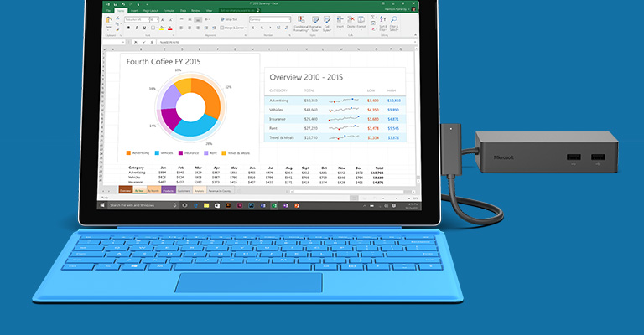Click the formula bar Enter checkmark
Viewport: 644px width, 335px height.
coord(144,42)
